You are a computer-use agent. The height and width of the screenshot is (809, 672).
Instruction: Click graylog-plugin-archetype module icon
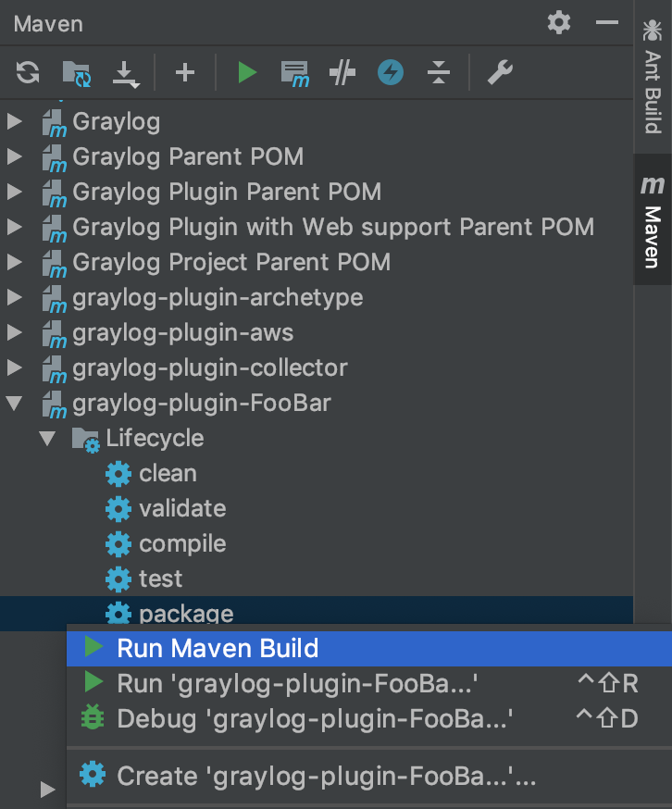point(55,299)
